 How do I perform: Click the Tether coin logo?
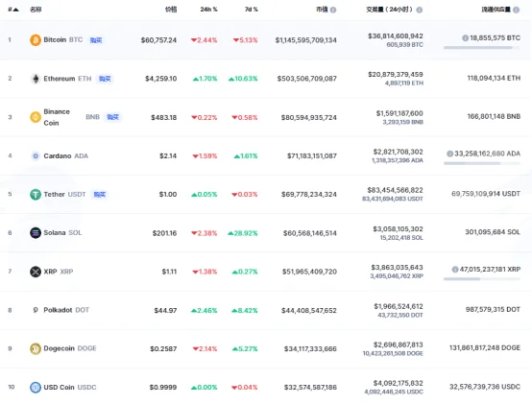36,195
